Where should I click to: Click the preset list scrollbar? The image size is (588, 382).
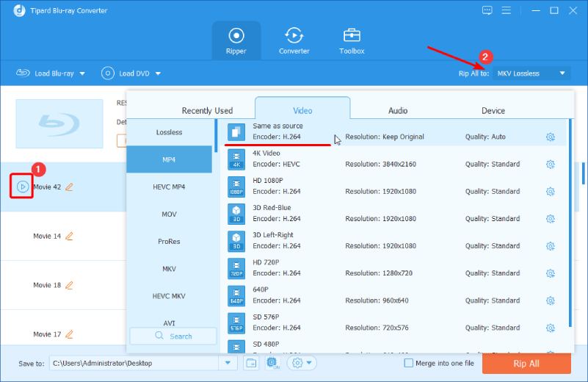pyautogui.click(x=570, y=223)
